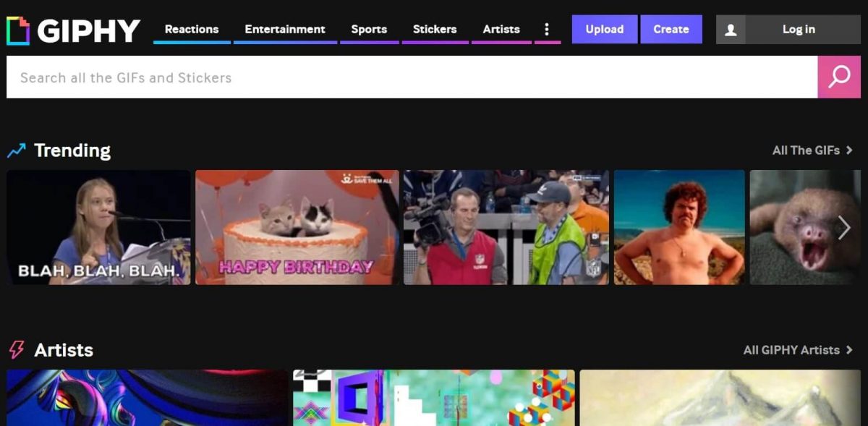Click the Log in link
The height and width of the screenshot is (426, 868).
click(x=799, y=29)
